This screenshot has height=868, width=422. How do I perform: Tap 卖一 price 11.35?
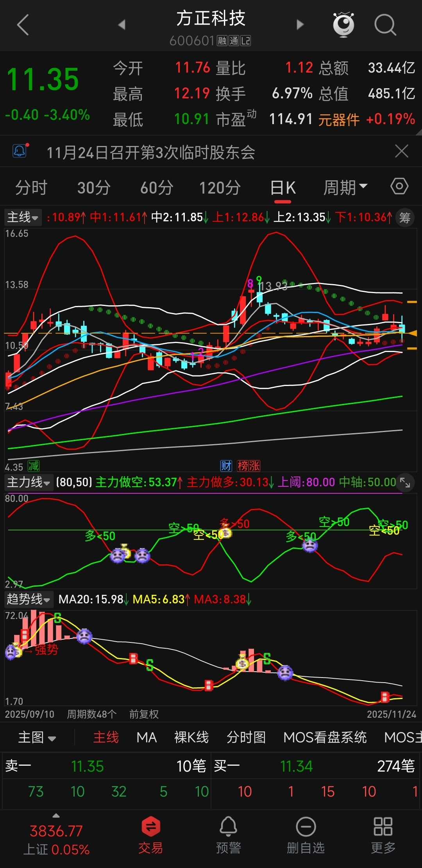[x=88, y=766]
